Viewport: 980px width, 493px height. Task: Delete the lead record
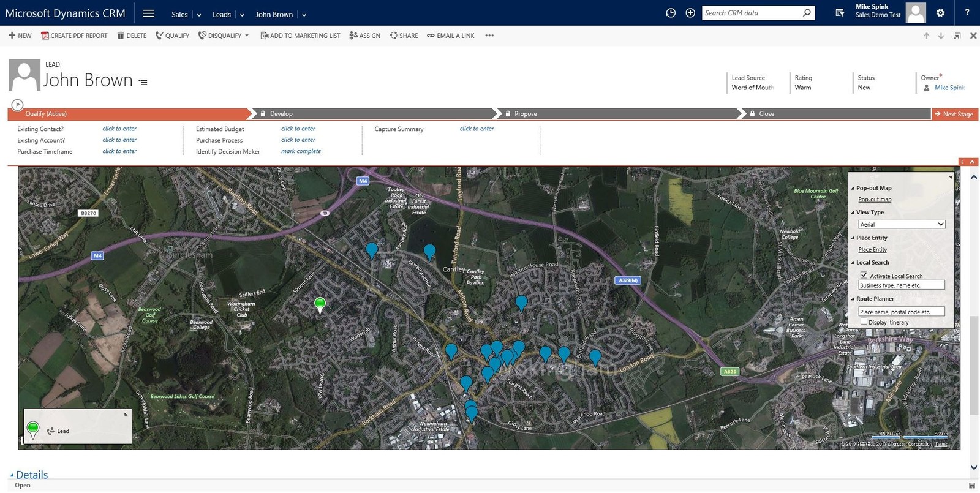[132, 36]
